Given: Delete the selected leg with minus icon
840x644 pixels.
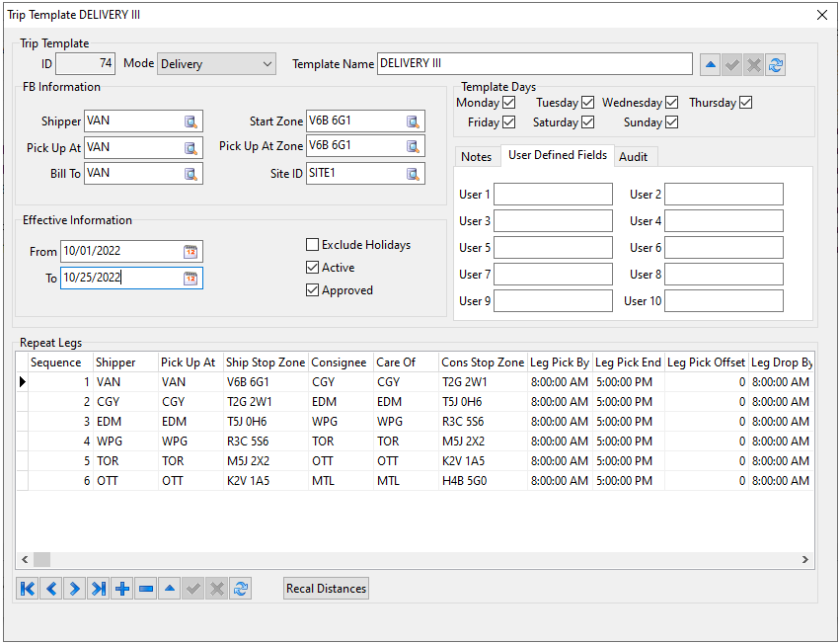Looking at the screenshot, I should pos(146,589).
